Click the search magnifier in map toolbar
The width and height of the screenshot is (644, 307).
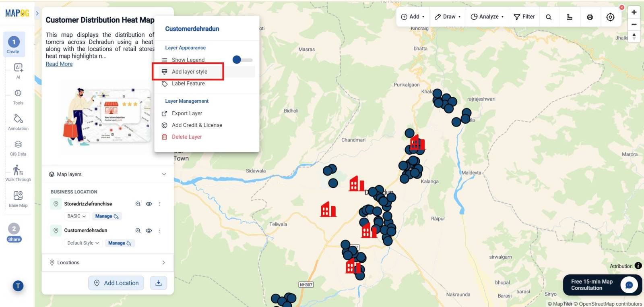549,17
